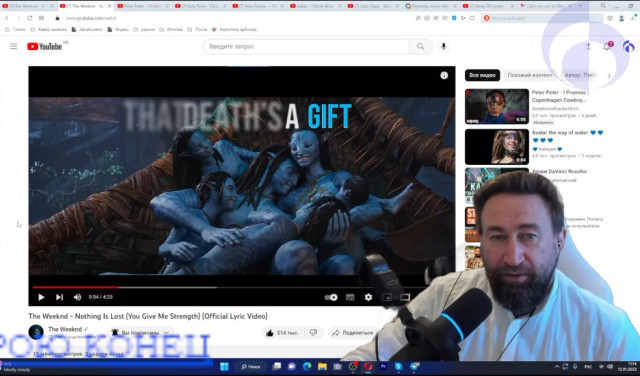Start voice search with microphone icon
The width and height of the screenshot is (640, 376).
click(x=444, y=46)
